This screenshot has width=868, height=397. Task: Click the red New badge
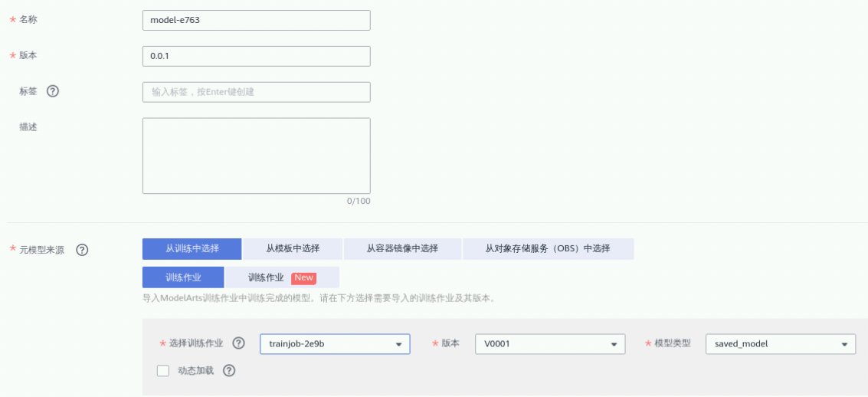coord(303,277)
